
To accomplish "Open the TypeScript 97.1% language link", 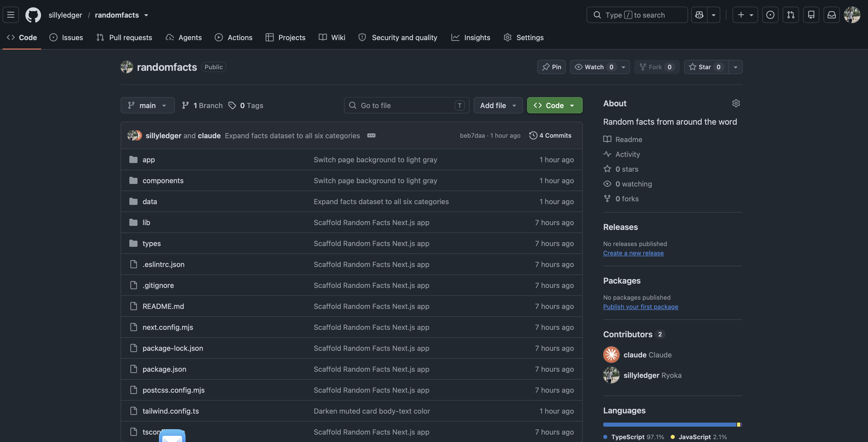I will [x=634, y=437].
